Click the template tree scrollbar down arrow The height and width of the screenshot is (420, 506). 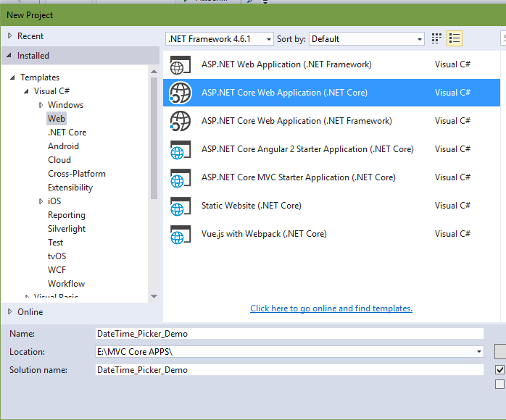(x=154, y=296)
